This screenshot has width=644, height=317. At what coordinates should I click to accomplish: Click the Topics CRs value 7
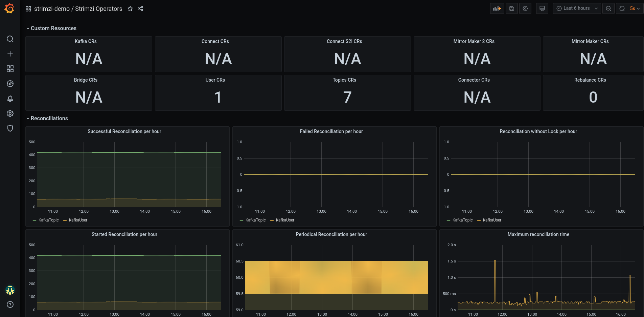pos(347,98)
